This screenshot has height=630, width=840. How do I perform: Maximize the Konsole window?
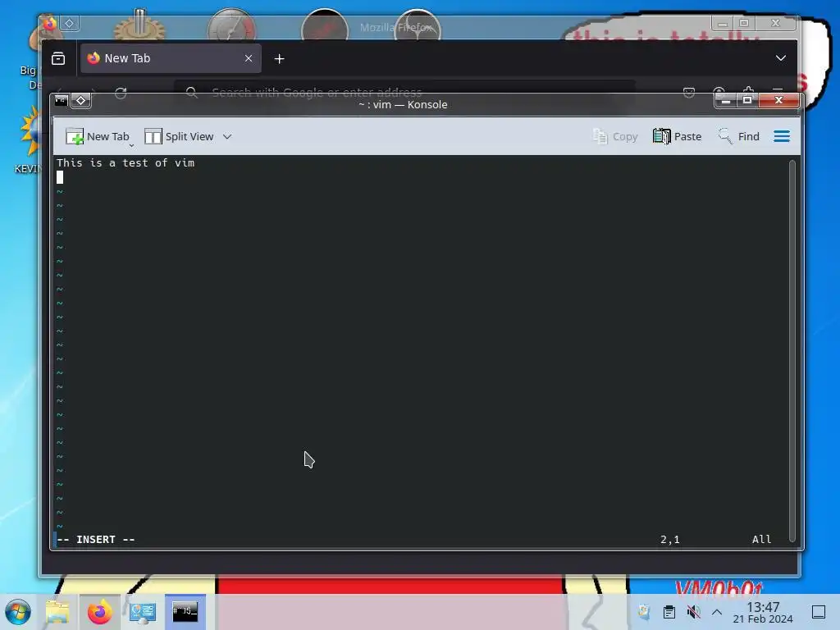click(747, 100)
